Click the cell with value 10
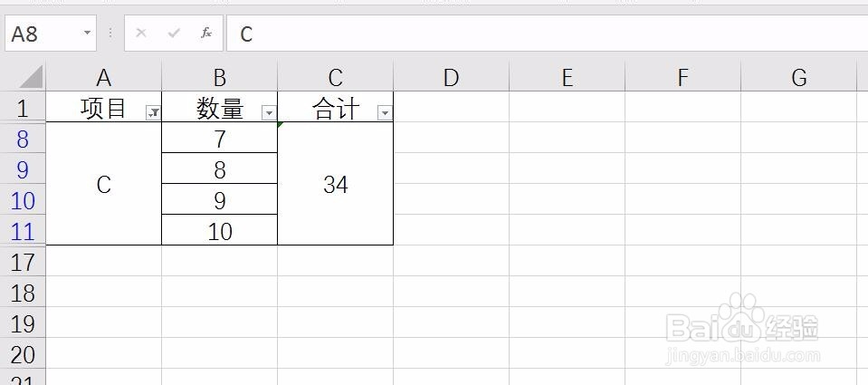This screenshot has height=385, width=868. pos(219,231)
